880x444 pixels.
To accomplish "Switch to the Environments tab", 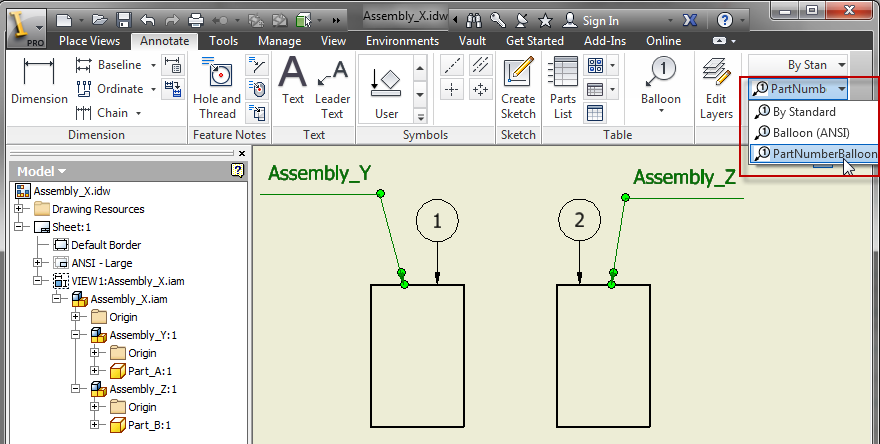I will [x=402, y=41].
